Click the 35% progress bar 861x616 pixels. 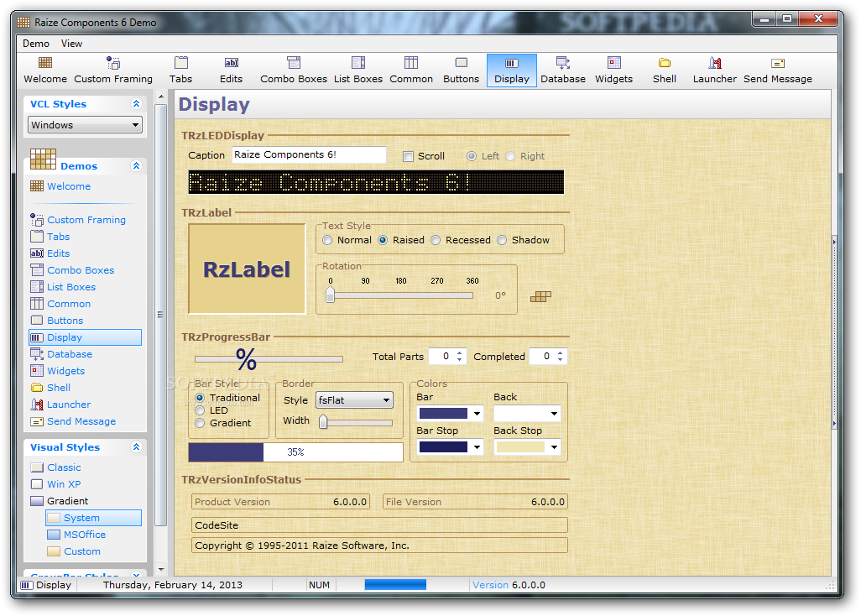pos(295,452)
